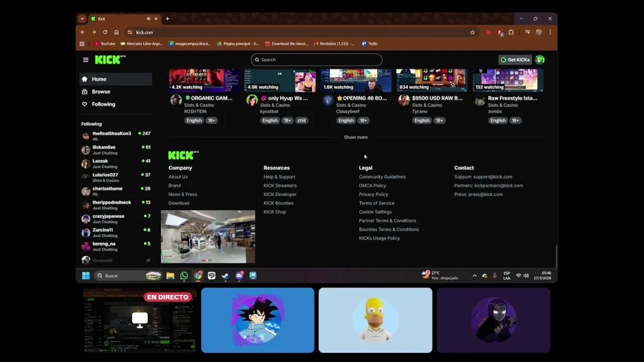644x362 pixels.
Task: Open the tab search dropdown arrow
Action: point(82,19)
